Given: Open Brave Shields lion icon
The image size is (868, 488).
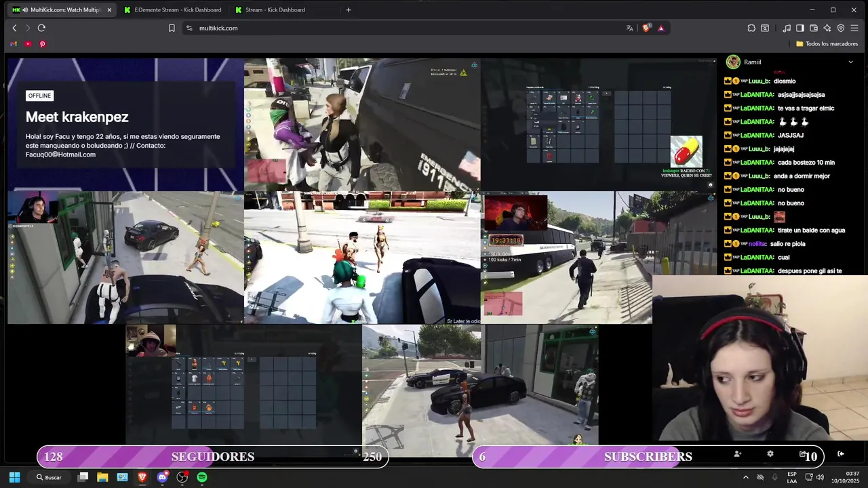Looking at the screenshot, I should tap(646, 28).
